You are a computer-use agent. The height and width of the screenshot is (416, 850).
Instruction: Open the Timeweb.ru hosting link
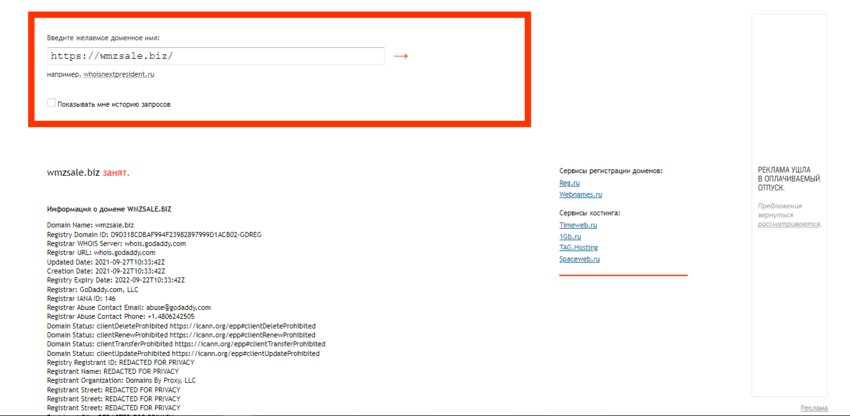tap(578, 225)
